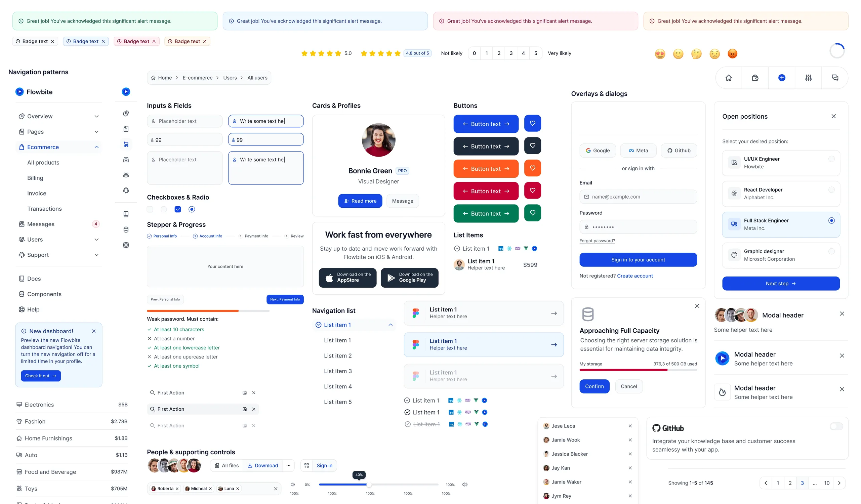
Task: Enable the GitHub integration toggle
Action: click(x=836, y=426)
